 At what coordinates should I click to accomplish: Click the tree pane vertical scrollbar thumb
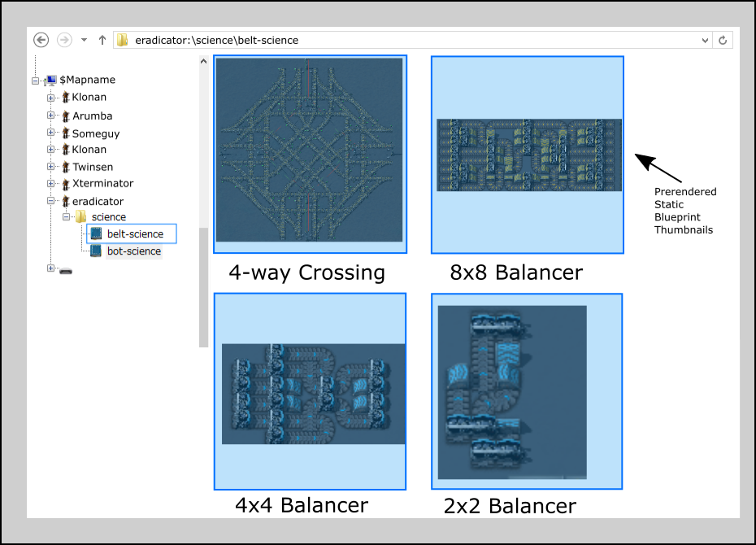tap(203, 287)
